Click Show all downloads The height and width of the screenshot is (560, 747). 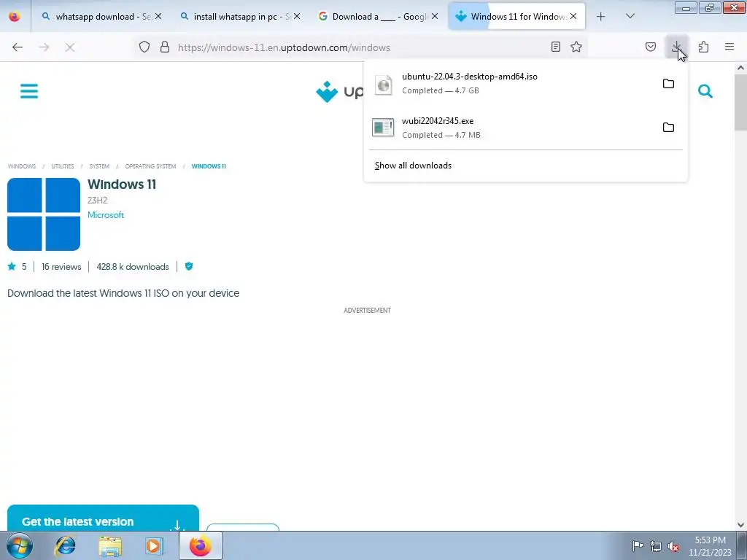point(413,166)
